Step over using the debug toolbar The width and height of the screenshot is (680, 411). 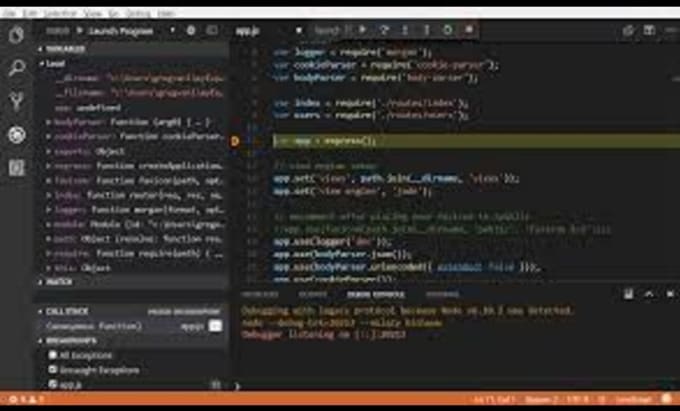(x=384, y=30)
